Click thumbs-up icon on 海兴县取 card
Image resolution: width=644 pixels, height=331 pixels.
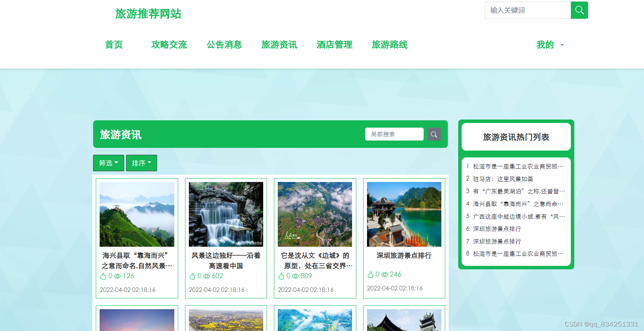tap(103, 276)
